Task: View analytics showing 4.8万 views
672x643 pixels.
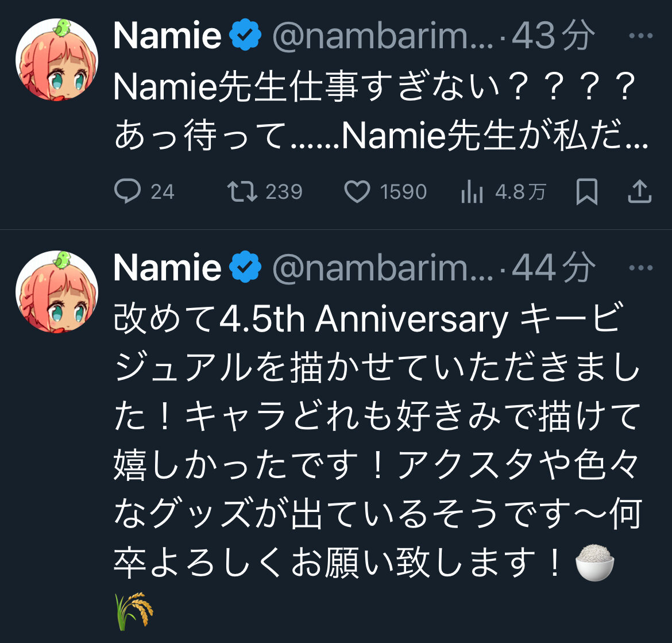Action: [x=472, y=192]
